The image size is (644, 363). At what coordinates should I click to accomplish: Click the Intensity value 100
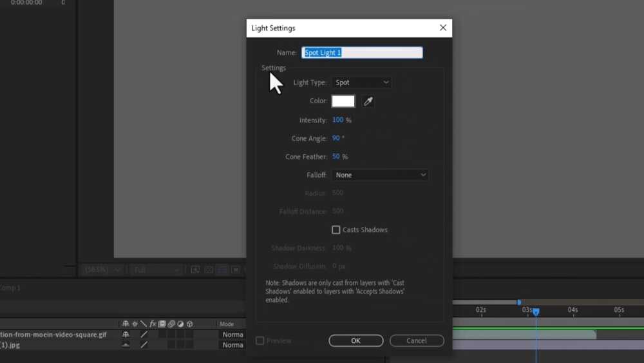(x=337, y=120)
